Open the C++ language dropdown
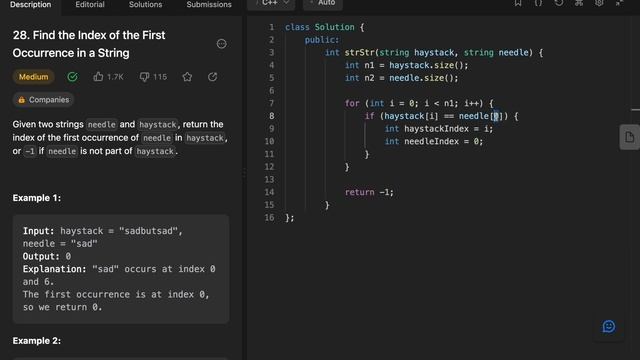Viewport: 640px width, 360px height. click(271, 4)
